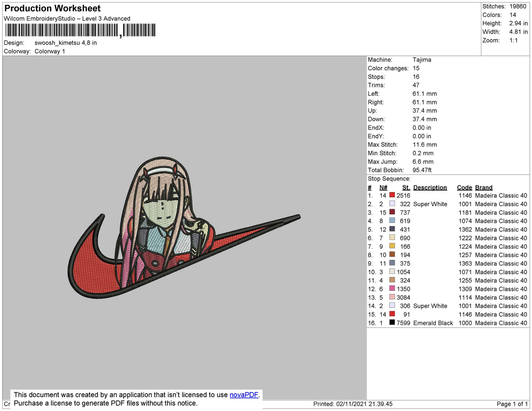The image size is (532, 411).
Task: Select the yellow swatch for code 1224
Action: (392, 247)
